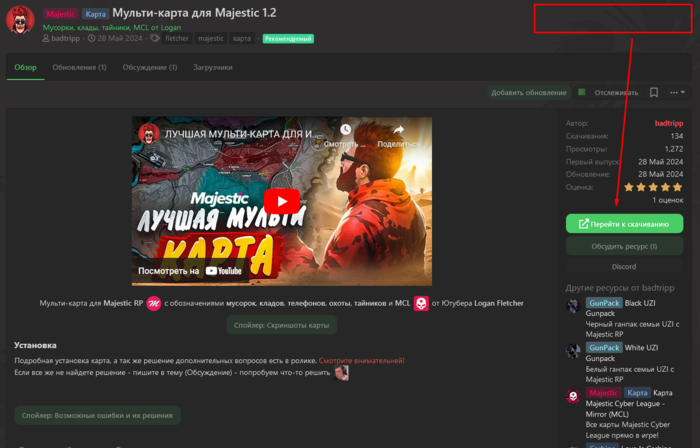Click avatar beside Black UZI Gunpack
700x448 pixels.
pos(573,306)
